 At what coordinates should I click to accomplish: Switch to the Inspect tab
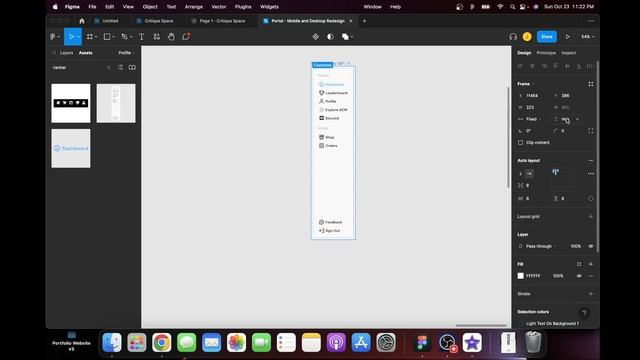[x=569, y=53]
